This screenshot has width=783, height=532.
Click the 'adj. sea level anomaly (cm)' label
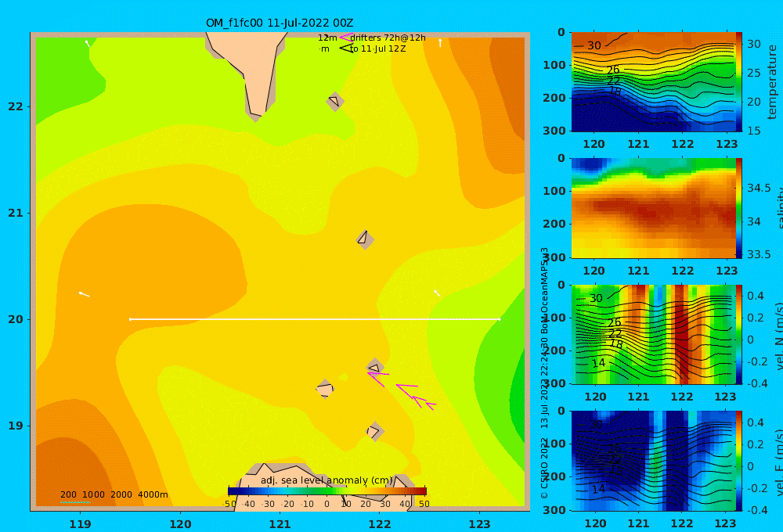(327, 480)
